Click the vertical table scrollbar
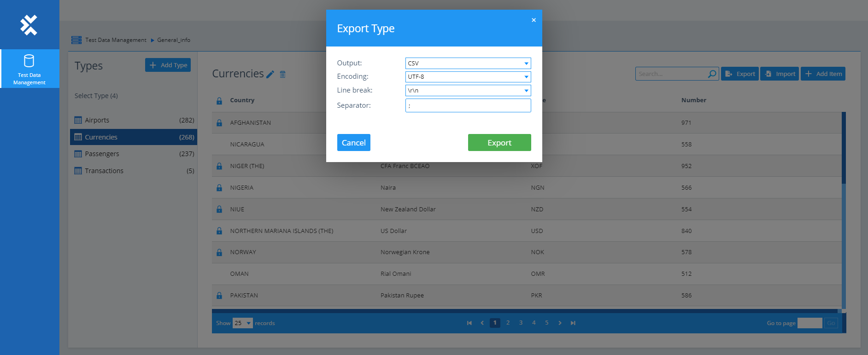 point(844,147)
